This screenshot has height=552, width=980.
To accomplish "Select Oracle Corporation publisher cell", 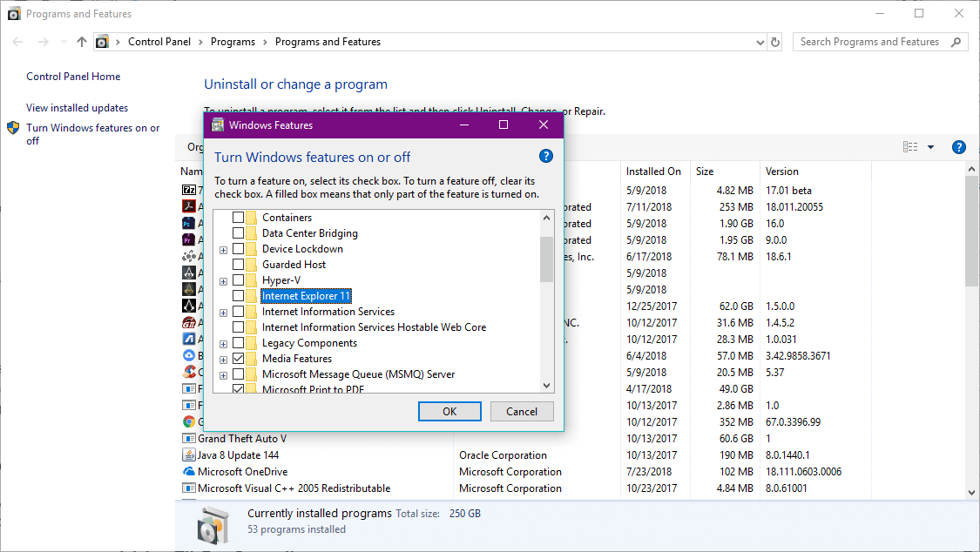I will [503, 455].
